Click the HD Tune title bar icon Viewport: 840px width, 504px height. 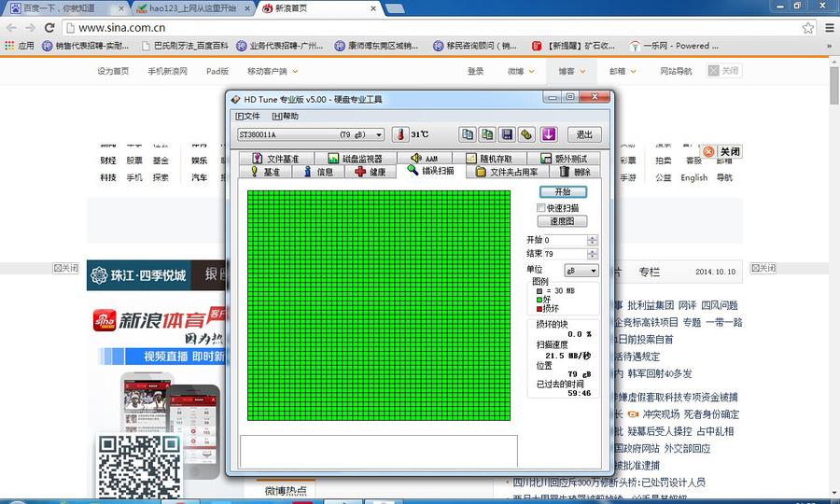pos(235,99)
